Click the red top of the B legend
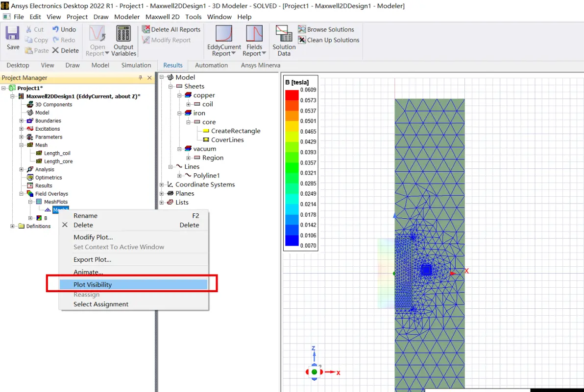The width and height of the screenshot is (584, 392). click(x=292, y=95)
